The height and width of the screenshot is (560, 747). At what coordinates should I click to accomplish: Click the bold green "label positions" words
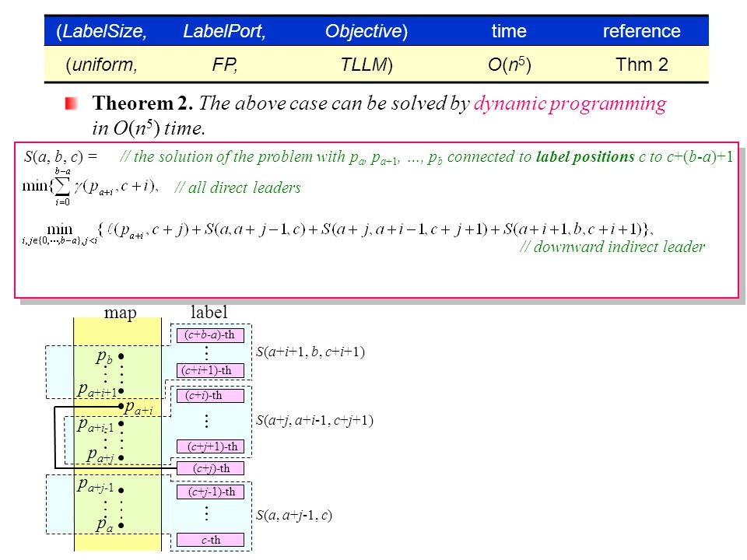(x=585, y=156)
